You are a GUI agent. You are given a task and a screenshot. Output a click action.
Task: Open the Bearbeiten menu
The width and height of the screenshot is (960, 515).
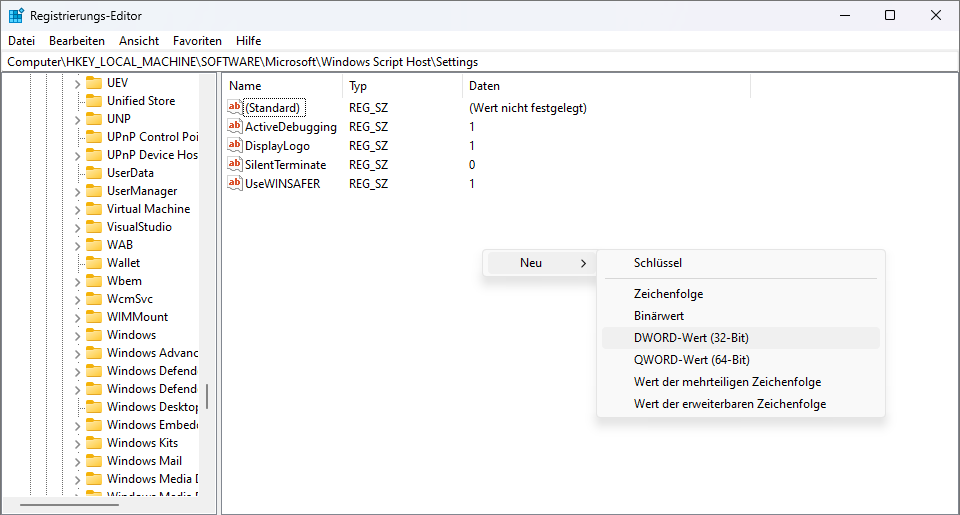(x=77, y=41)
